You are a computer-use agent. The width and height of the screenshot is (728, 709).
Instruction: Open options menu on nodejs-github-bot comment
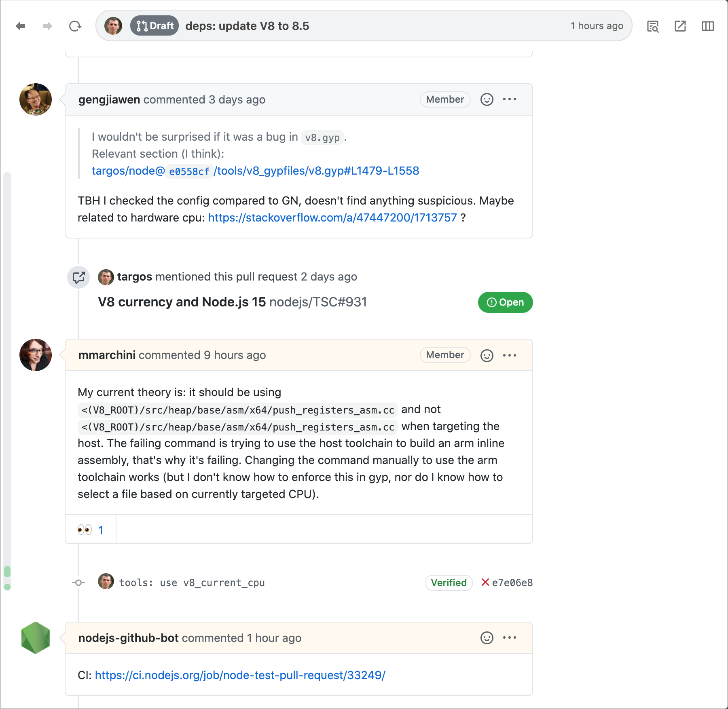tap(510, 638)
